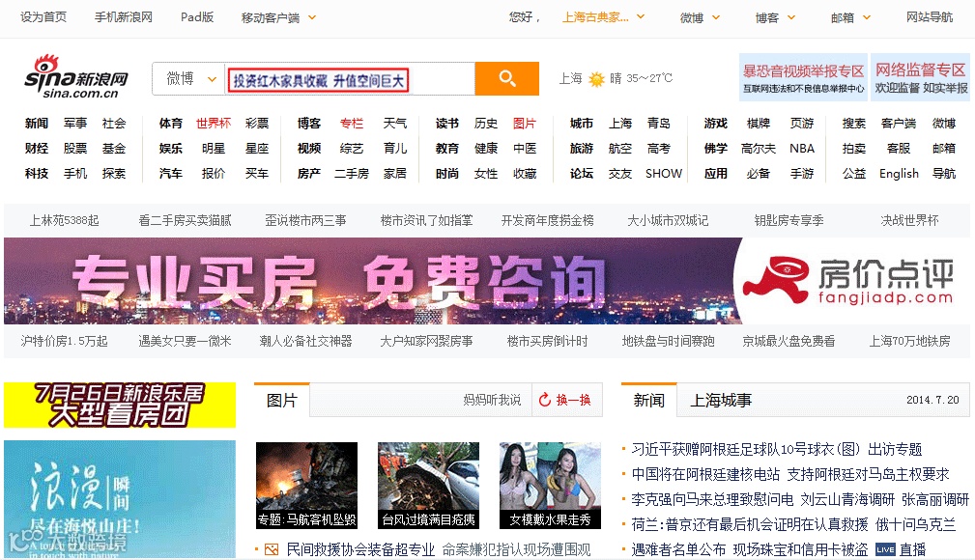Open the 游戏 section

[x=716, y=123]
